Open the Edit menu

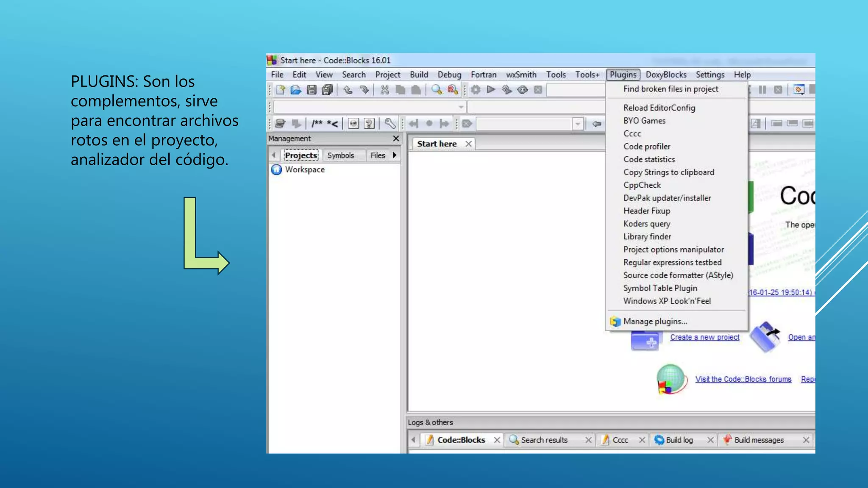299,75
